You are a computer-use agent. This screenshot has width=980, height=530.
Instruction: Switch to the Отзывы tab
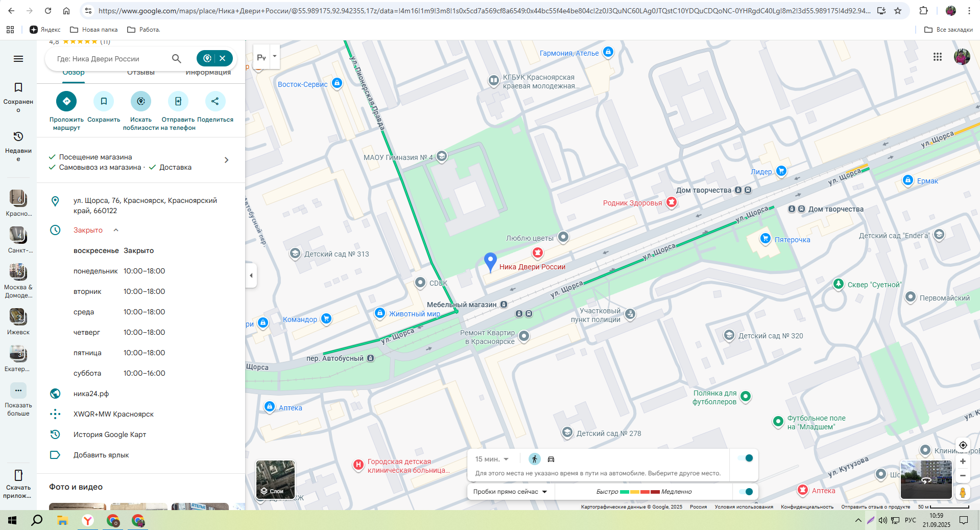tap(141, 73)
